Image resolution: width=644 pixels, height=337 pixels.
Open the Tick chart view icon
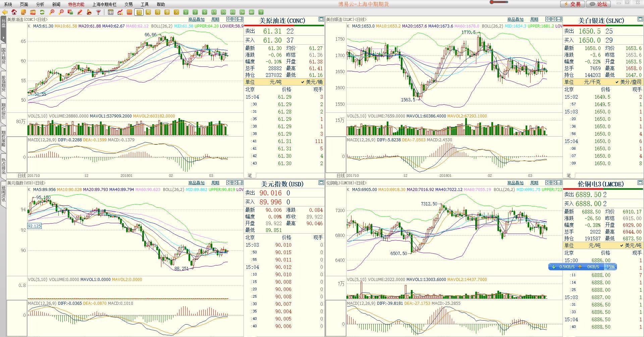129,12
